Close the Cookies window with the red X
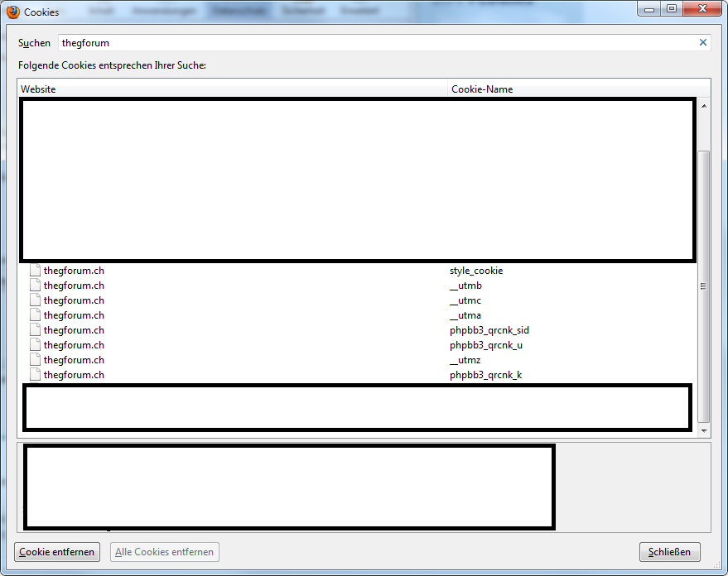The image size is (728, 576). point(702,9)
